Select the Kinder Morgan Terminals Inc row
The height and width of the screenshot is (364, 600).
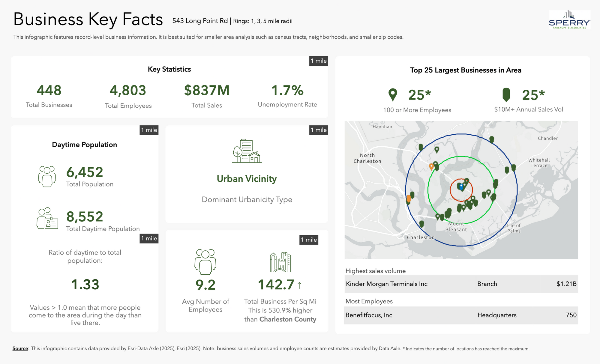pos(461,284)
